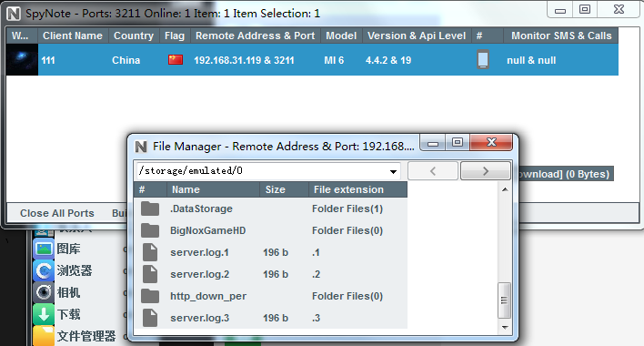Image resolution: width=644 pixels, height=346 pixels.
Task: Click the File Manager vertical scrollbar thumb
Action: 504,300
